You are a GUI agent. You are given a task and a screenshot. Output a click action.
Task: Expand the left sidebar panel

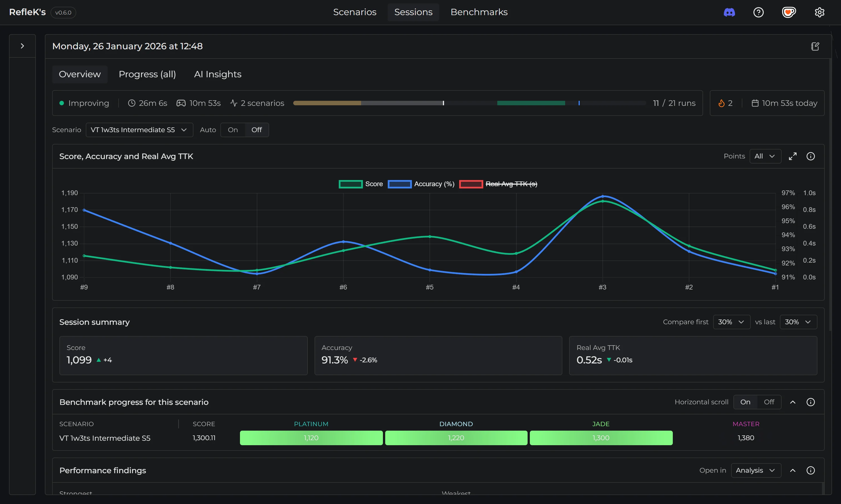click(22, 46)
